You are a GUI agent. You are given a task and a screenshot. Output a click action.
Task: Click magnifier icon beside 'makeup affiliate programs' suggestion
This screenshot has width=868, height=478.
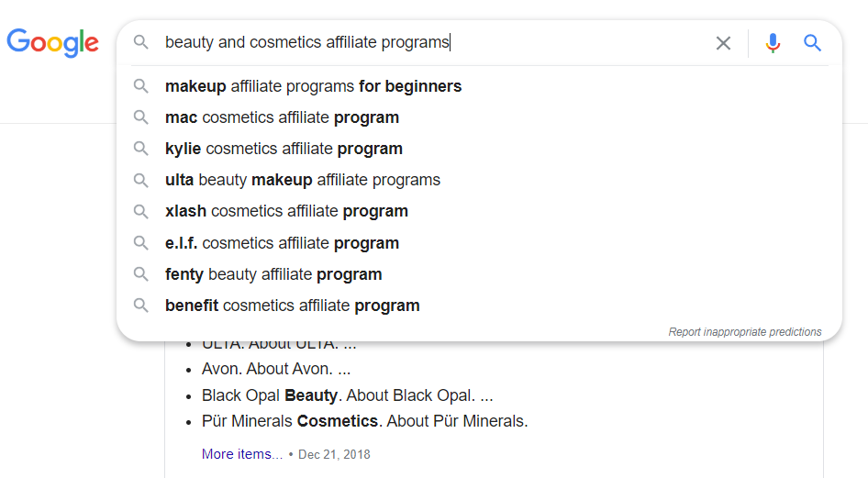(x=141, y=86)
